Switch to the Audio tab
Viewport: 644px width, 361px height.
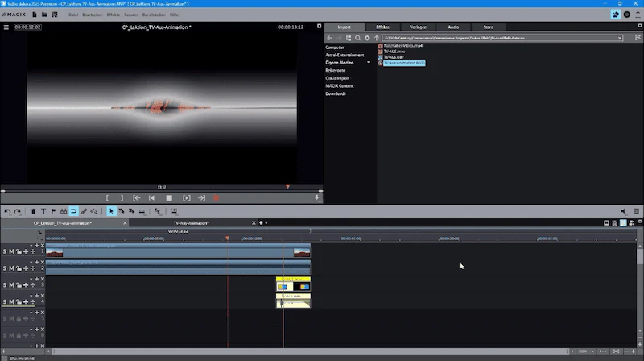pos(453,27)
